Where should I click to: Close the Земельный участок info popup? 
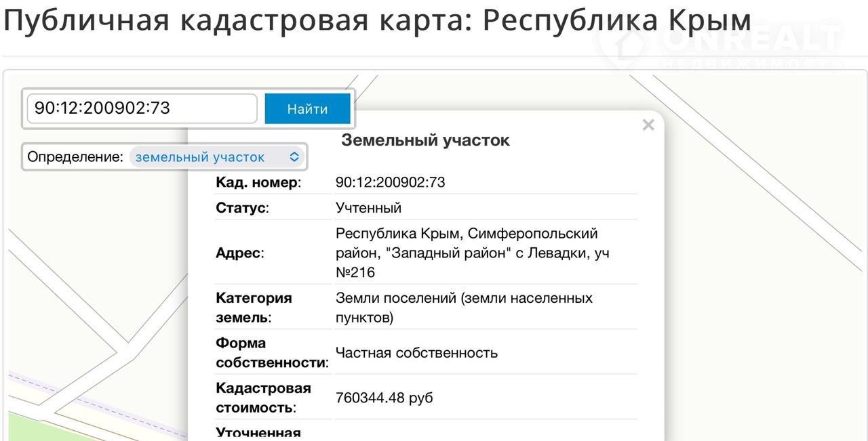[x=648, y=125]
